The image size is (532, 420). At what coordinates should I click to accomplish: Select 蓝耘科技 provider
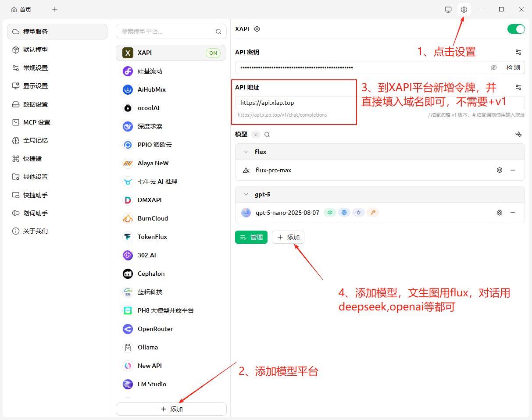tap(171, 292)
